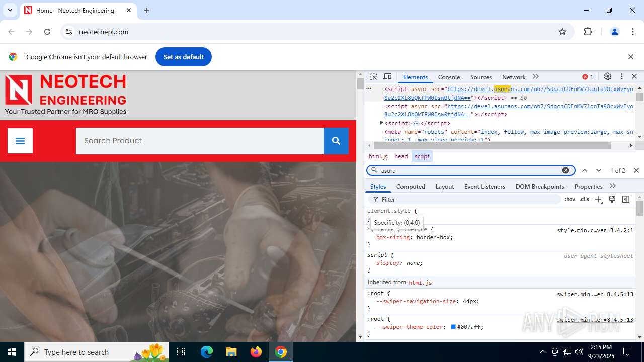Open Chrome extensions puzzle icon

588,32
